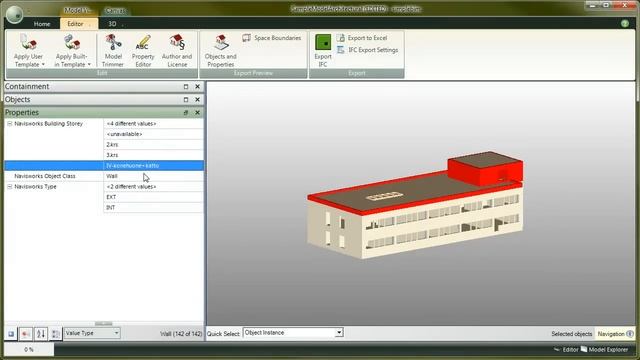Viewport: 640px width, 360px height.
Task: Open the Quick Select Object Instance combo box
Action: click(293, 333)
